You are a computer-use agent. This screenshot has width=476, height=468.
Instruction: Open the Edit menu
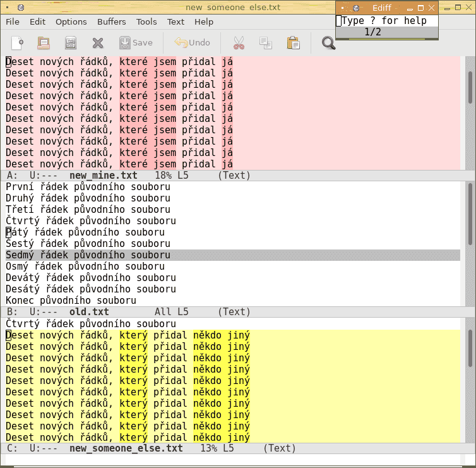pos(37,22)
